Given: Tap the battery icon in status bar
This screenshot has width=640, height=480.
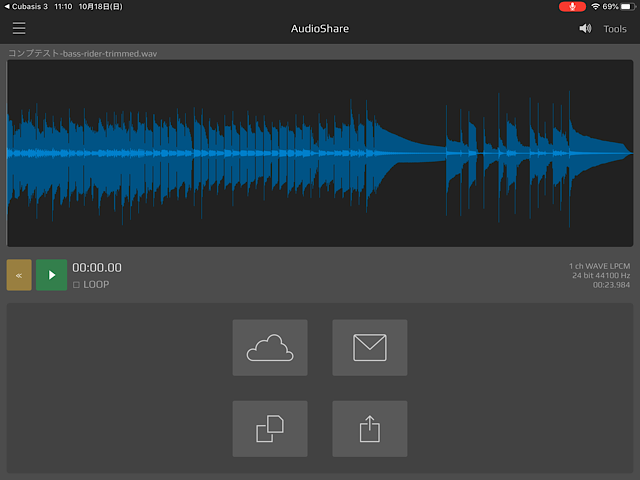Looking at the screenshot, I should [628, 7].
